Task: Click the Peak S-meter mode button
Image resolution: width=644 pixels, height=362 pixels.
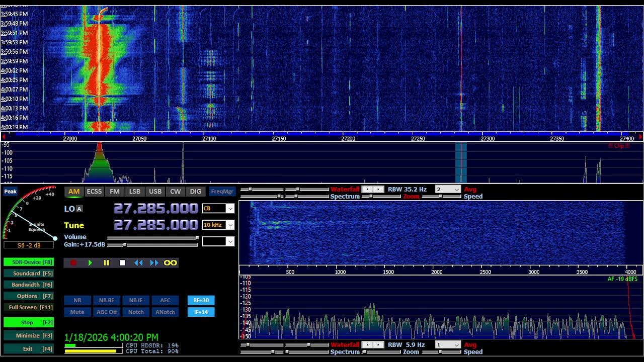Action: pyautogui.click(x=11, y=192)
